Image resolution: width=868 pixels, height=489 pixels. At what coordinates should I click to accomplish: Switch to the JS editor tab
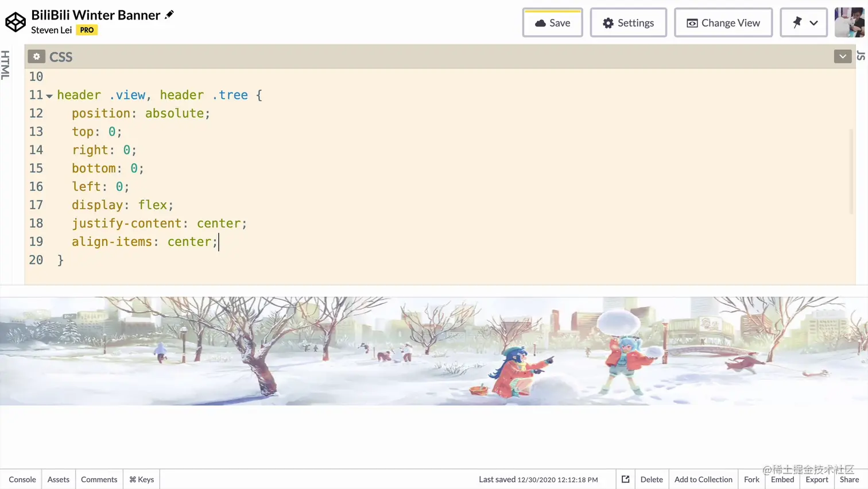[861, 56]
